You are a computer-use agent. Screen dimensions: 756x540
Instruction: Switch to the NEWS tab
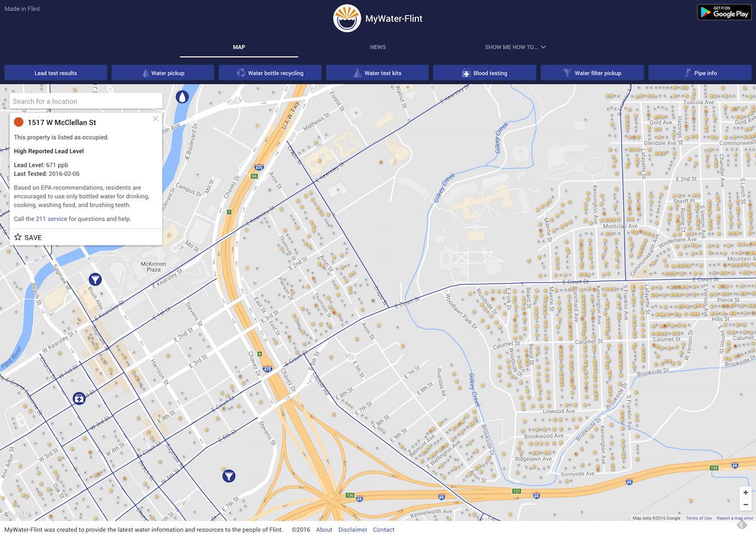[x=378, y=47]
